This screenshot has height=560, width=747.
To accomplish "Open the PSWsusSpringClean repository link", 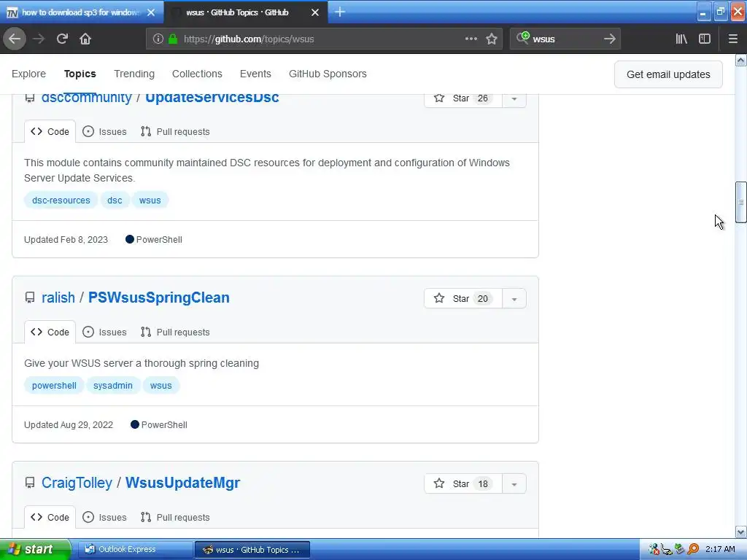I will coord(158,297).
